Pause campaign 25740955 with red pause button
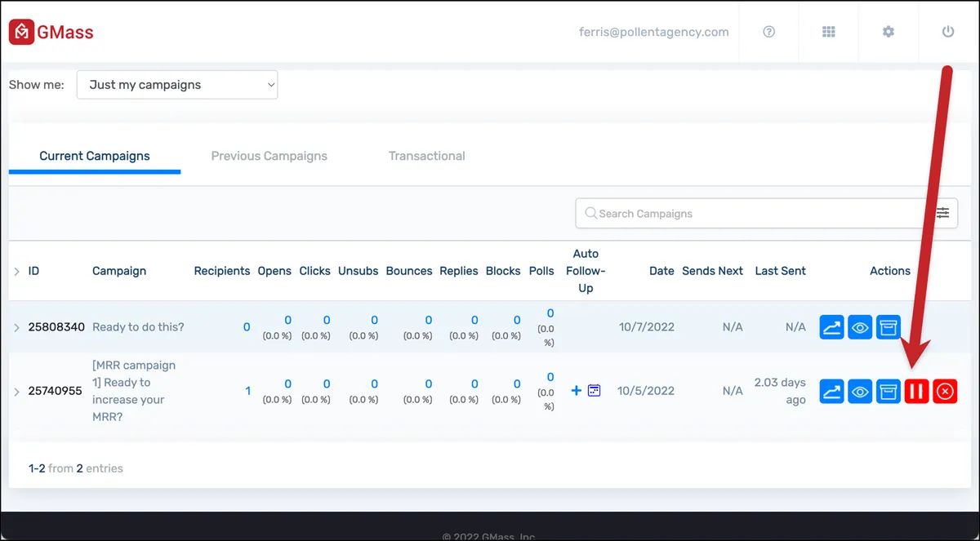The height and width of the screenshot is (541, 980). pyautogui.click(x=916, y=392)
